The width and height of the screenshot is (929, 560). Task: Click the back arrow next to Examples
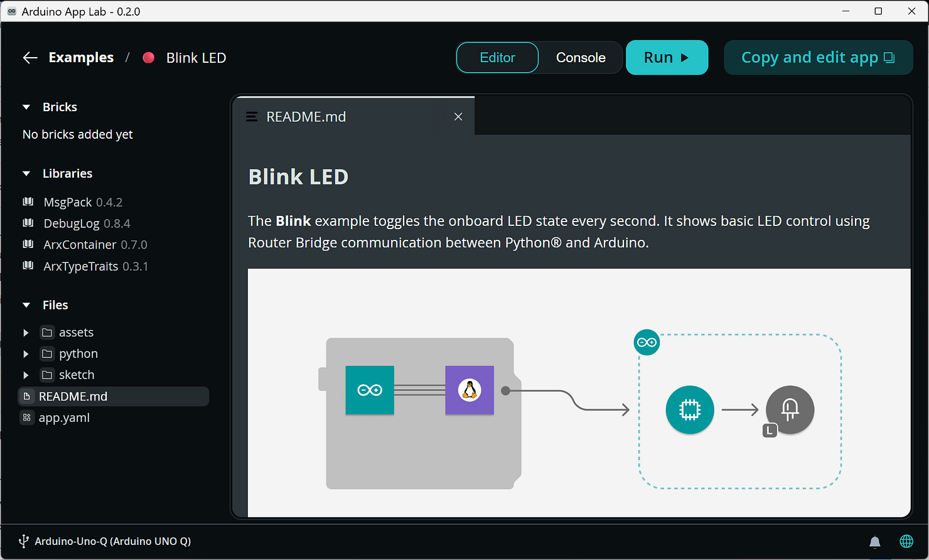pos(30,58)
